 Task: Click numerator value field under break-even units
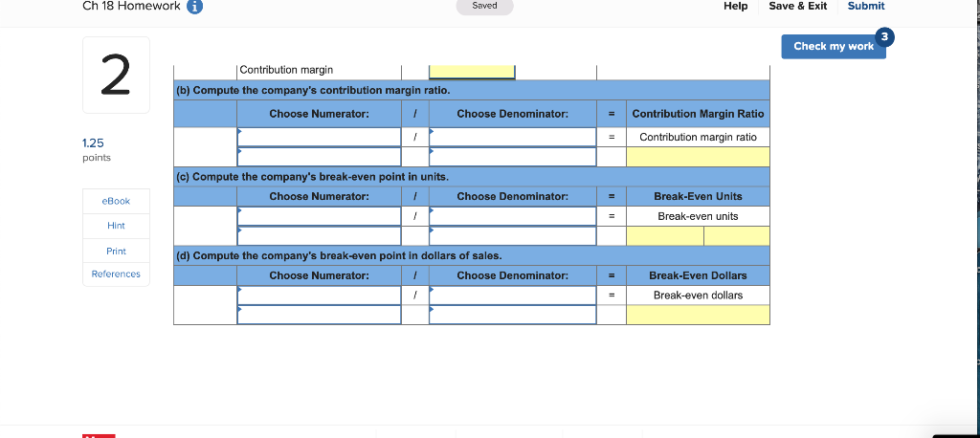click(x=319, y=236)
